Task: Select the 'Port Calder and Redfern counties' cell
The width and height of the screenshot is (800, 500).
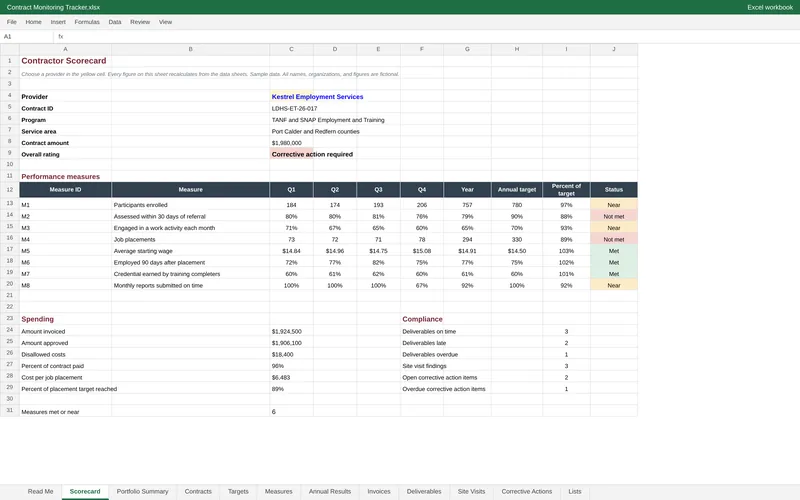Action: 291,131
